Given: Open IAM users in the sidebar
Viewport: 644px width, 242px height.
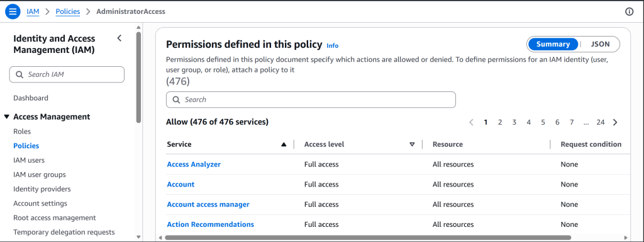Looking at the screenshot, I should tap(29, 160).
